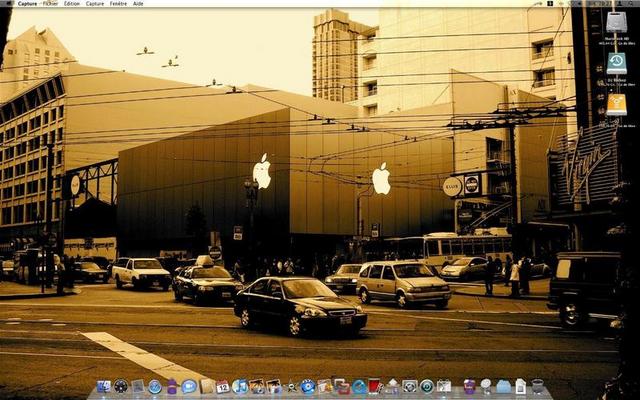Open the blue globe icon in dock
Image resolution: width=640 pixels, height=400 pixels.
[360, 387]
